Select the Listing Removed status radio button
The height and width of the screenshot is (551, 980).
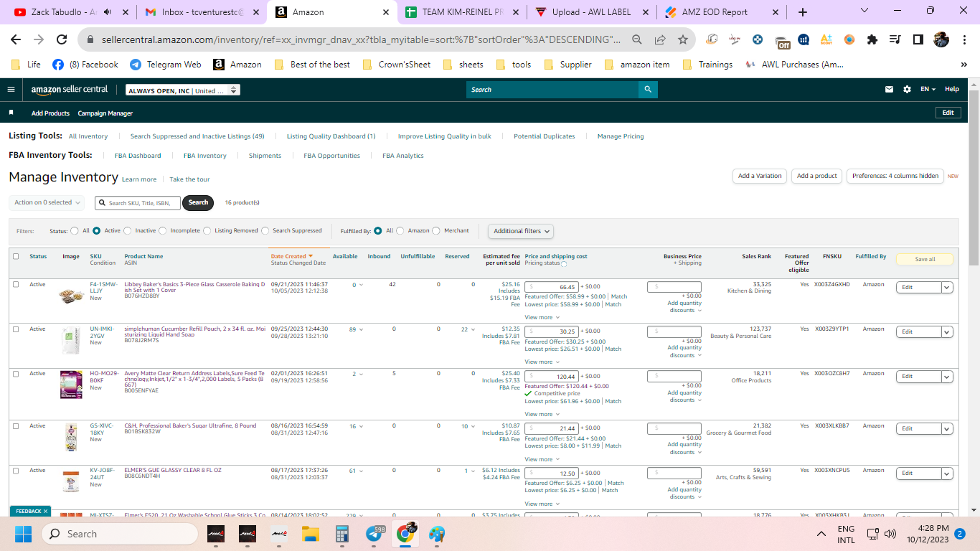coord(207,230)
